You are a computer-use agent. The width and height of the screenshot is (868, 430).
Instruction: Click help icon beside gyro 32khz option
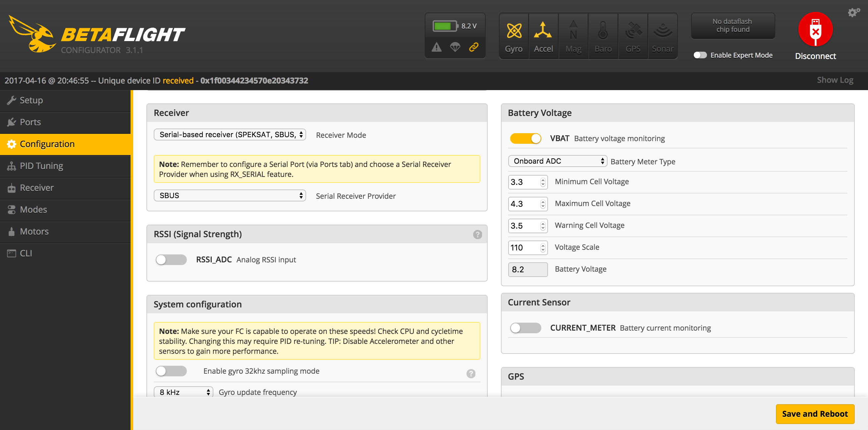coord(471,373)
